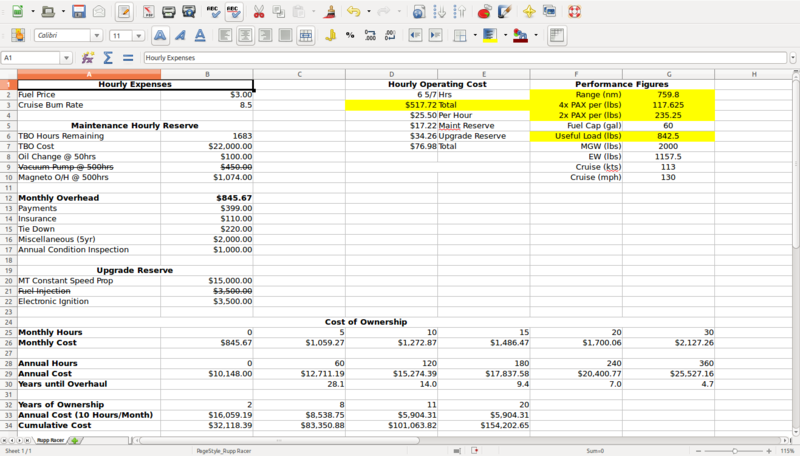The image size is (800, 456).
Task: Toggle grid lines for the sheet
Action: pos(557,36)
